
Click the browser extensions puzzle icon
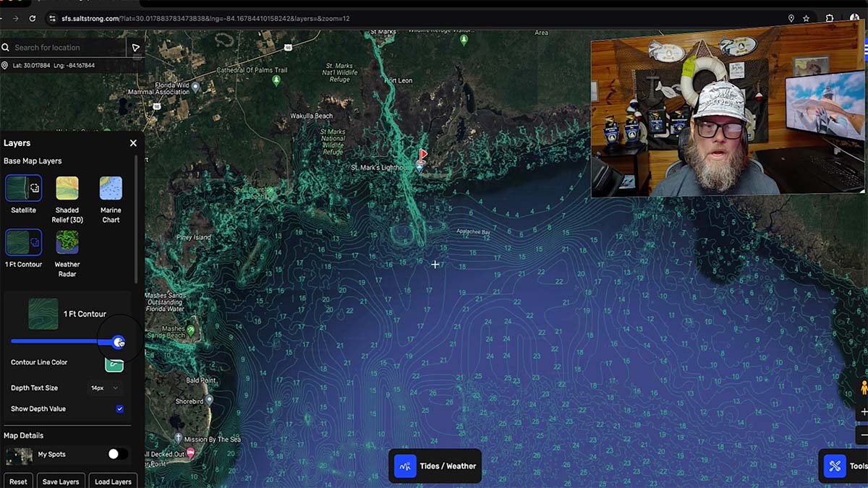point(829,19)
